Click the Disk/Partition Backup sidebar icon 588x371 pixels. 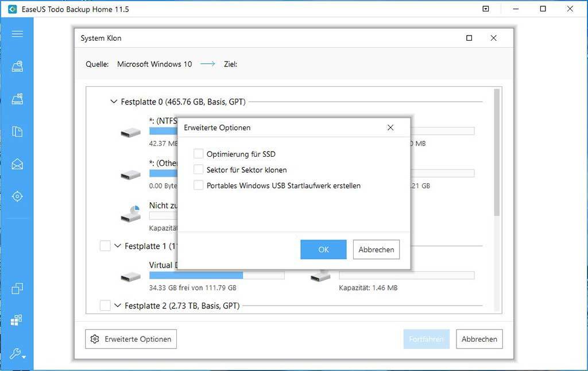coord(17,67)
